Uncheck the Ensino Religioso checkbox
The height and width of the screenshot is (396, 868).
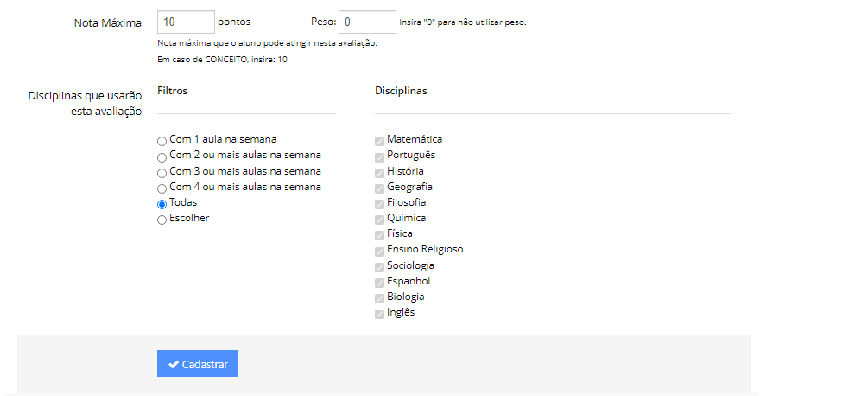(379, 251)
